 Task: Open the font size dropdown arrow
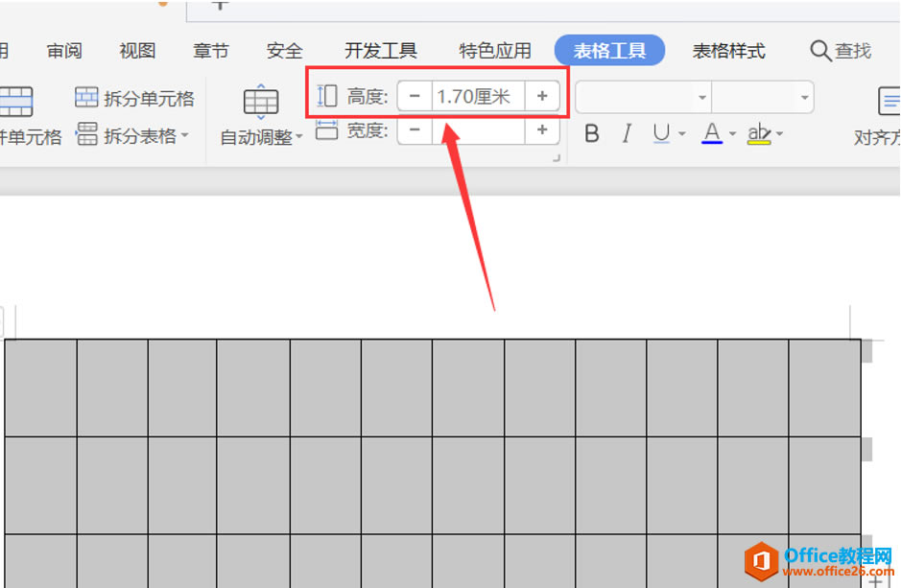tap(804, 98)
